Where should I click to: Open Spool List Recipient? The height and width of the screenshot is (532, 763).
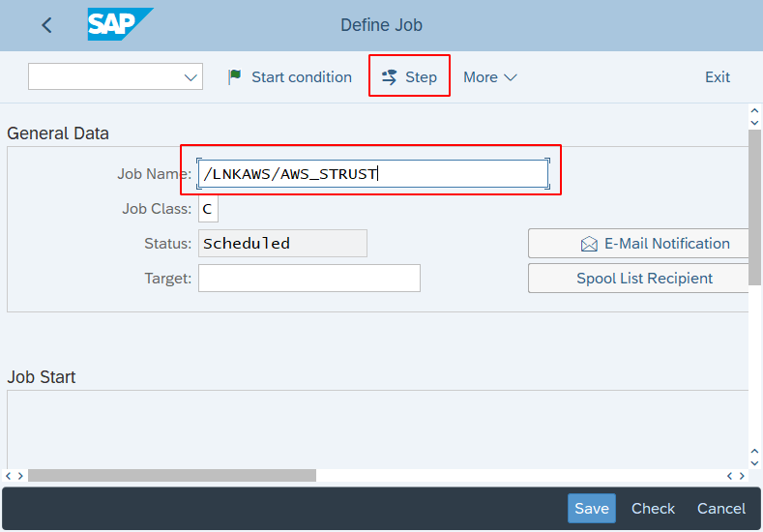644,279
